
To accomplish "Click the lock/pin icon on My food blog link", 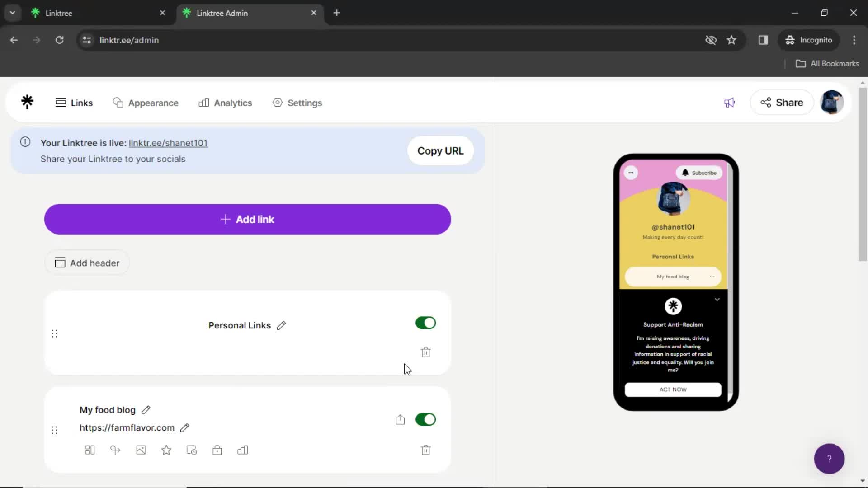I will coord(217,450).
